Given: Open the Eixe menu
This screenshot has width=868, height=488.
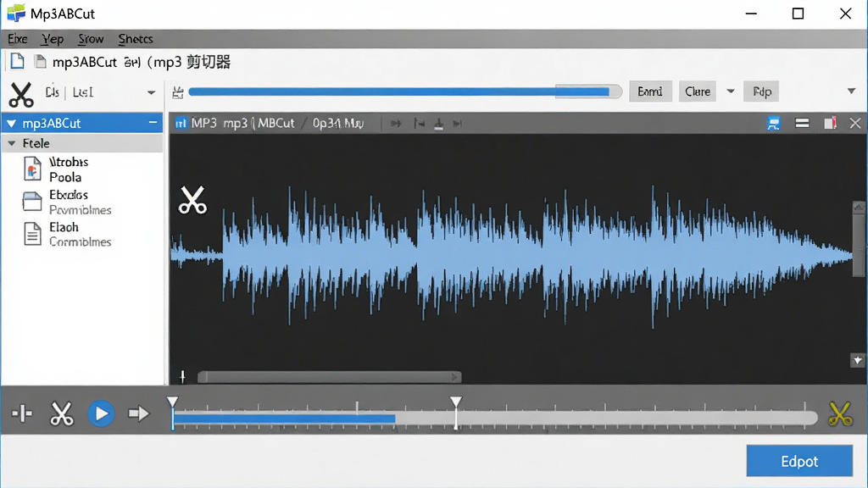Looking at the screenshot, I should click(x=18, y=39).
